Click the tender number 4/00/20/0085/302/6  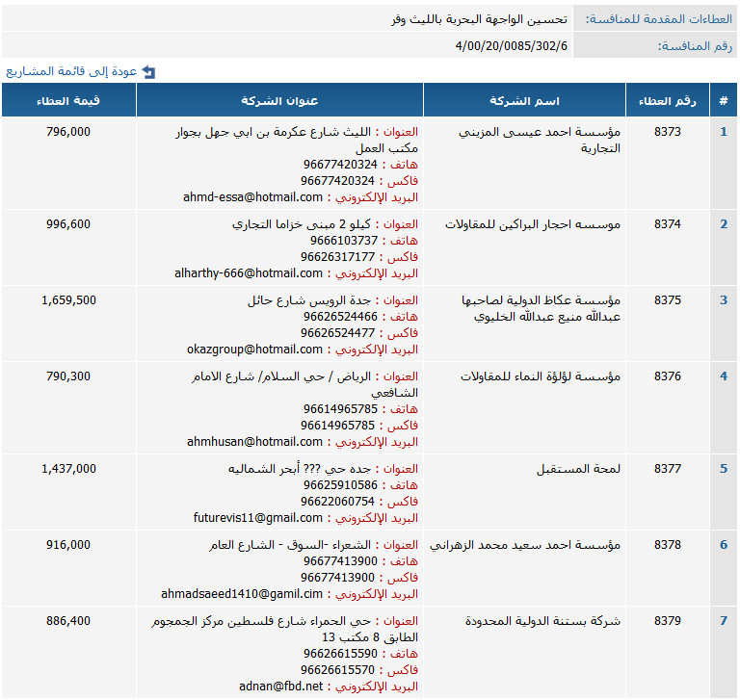[512, 45]
